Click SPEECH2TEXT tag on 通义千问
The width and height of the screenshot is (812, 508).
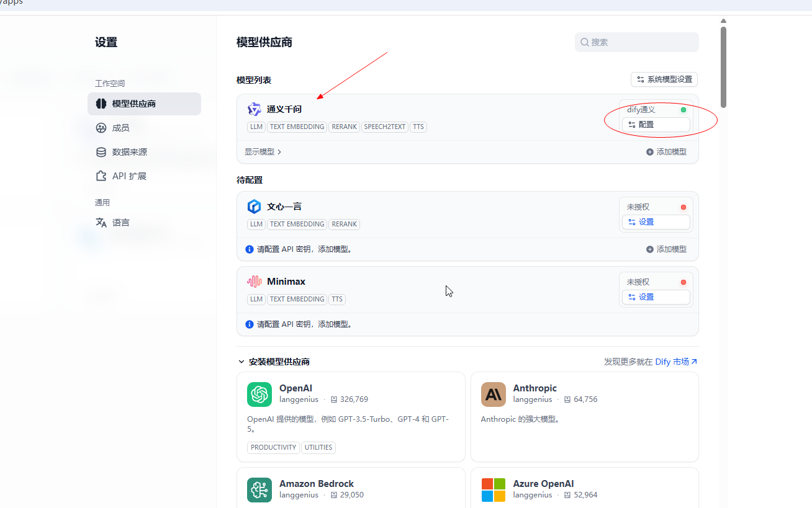pyautogui.click(x=385, y=127)
